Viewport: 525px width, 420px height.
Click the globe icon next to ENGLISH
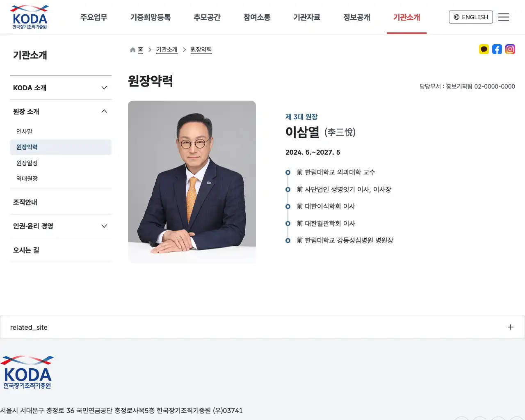click(x=456, y=17)
